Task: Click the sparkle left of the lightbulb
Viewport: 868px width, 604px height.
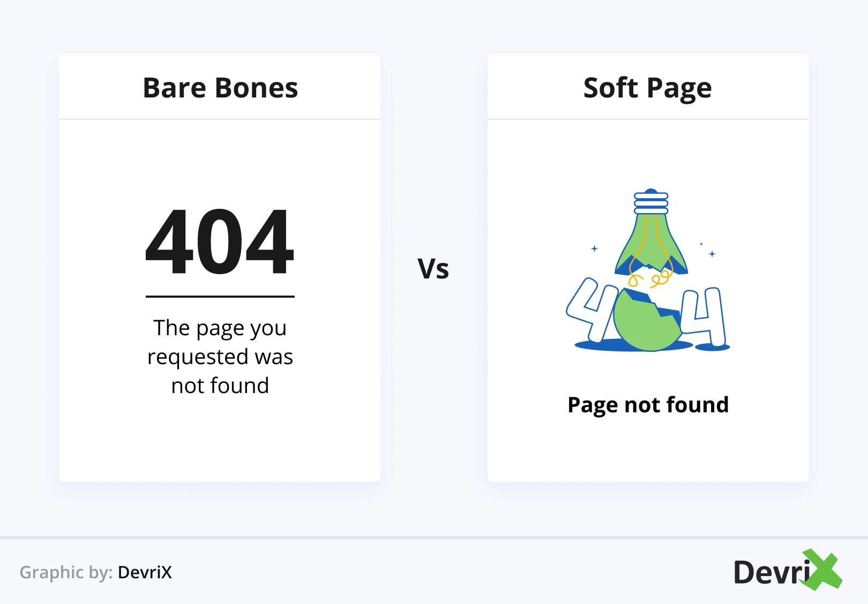Action: click(594, 248)
